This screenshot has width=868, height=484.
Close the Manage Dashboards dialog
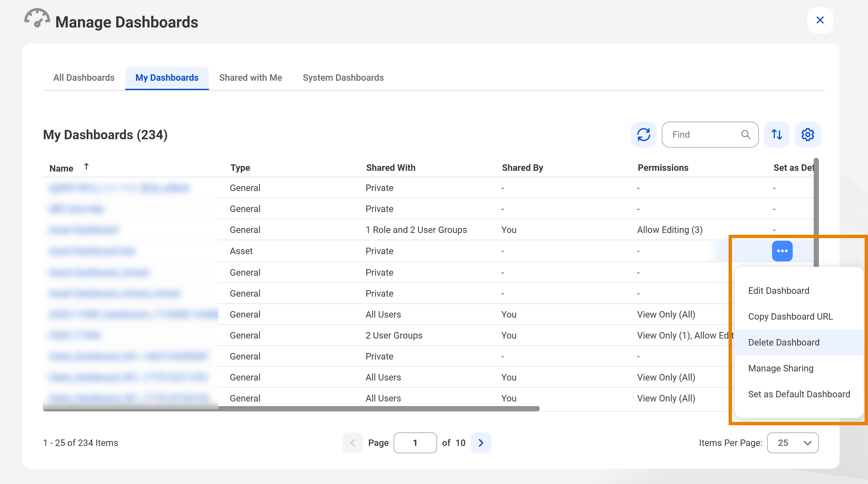pyautogui.click(x=820, y=20)
